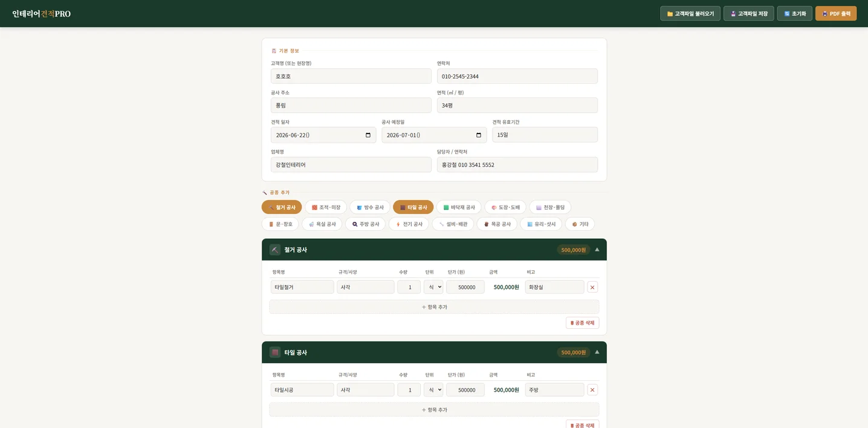Click hammer icon in 철거 공사 header
The width and height of the screenshot is (868, 428).
click(275, 250)
